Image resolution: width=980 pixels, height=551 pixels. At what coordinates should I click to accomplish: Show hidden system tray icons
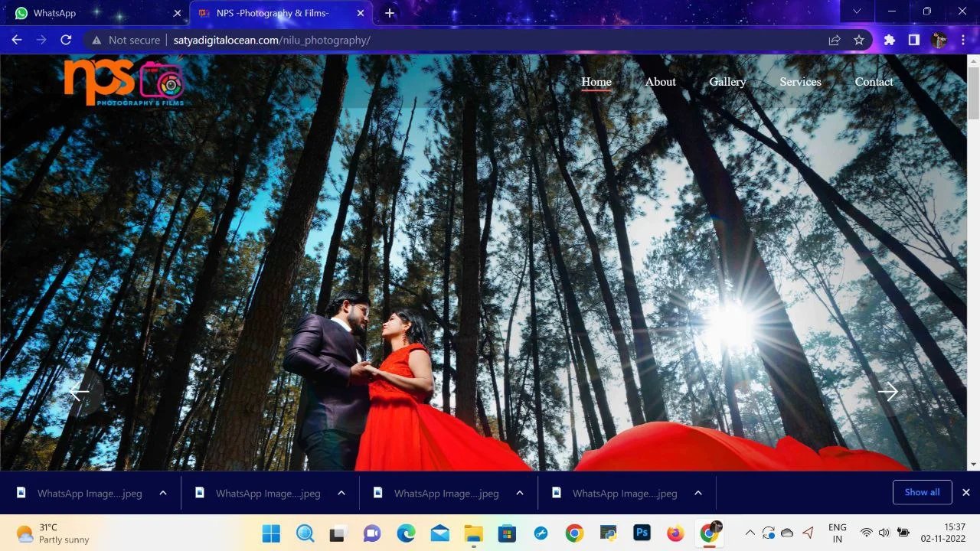tap(750, 533)
